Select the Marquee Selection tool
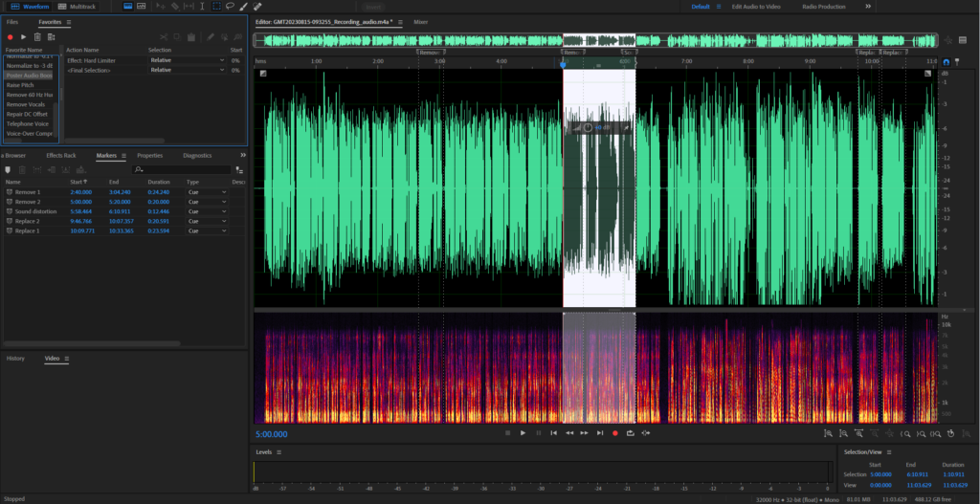Viewport: 980px width, 504px height. coord(216,7)
